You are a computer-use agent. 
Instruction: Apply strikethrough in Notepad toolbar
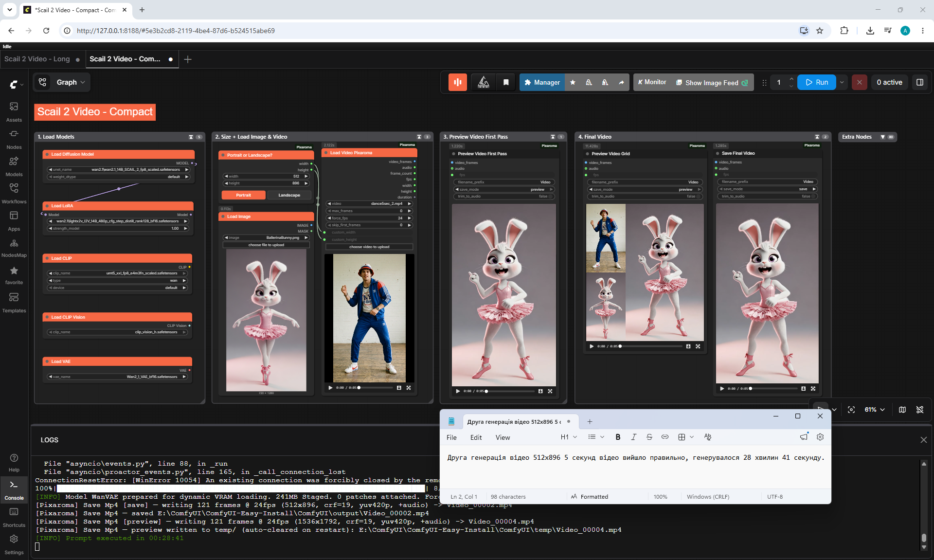649,437
